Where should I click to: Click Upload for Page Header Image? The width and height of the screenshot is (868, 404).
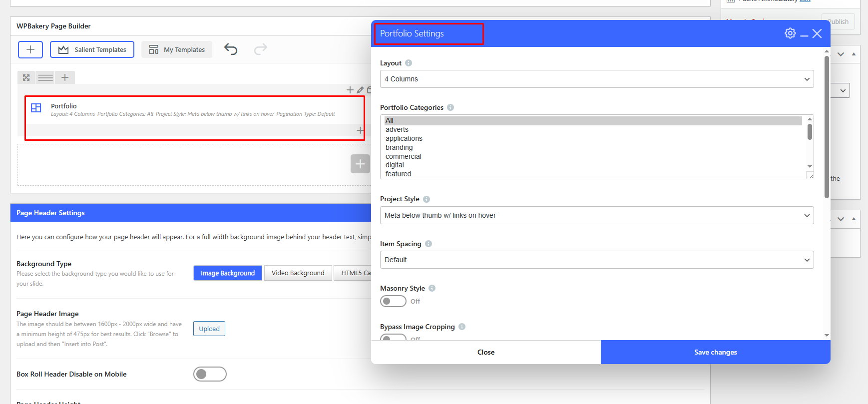209,329
